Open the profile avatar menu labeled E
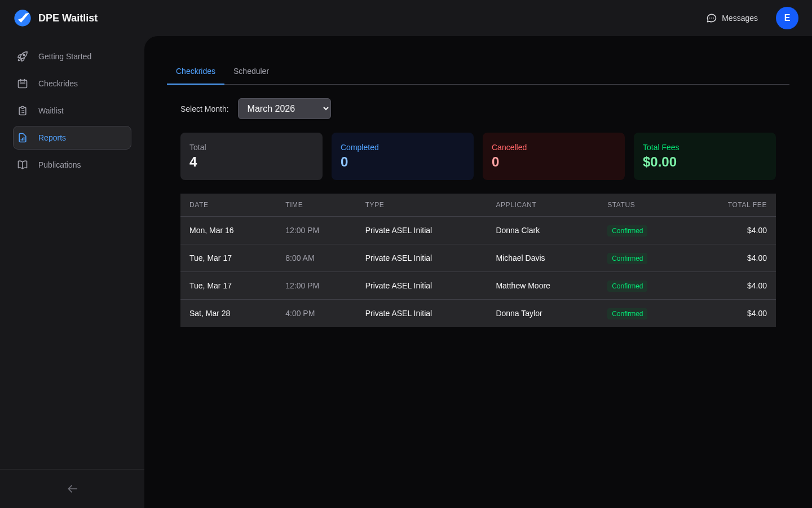 [x=787, y=18]
